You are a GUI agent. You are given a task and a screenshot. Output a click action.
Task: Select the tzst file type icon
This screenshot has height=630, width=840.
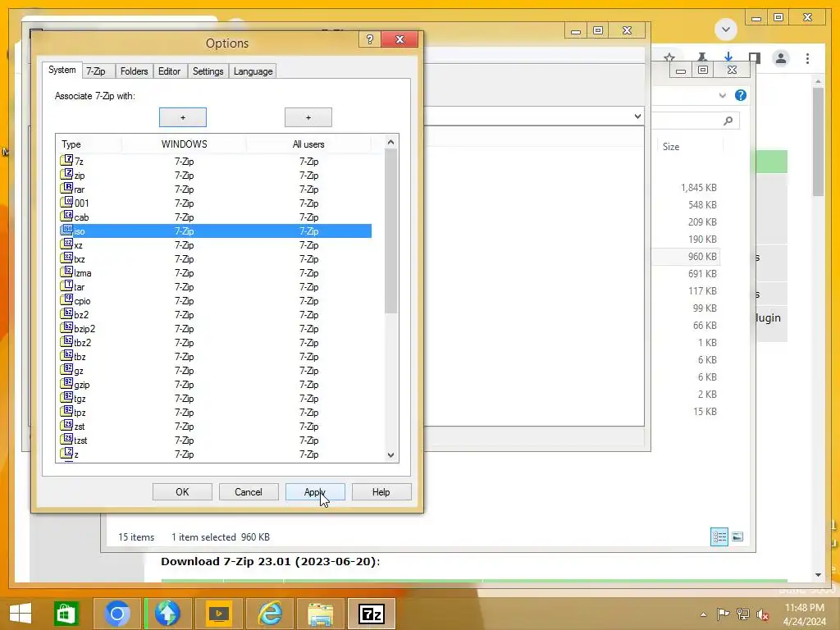tap(66, 439)
